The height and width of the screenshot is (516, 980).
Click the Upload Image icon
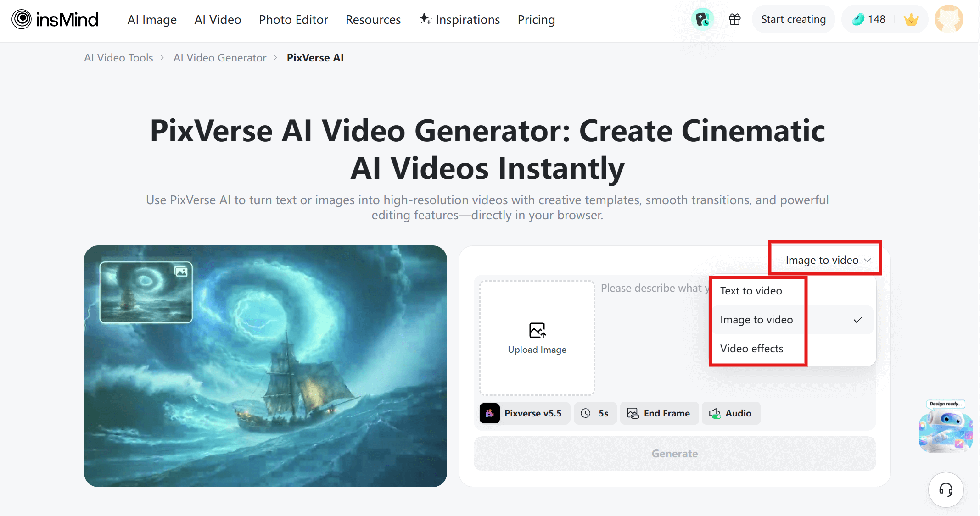[x=537, y=330]
